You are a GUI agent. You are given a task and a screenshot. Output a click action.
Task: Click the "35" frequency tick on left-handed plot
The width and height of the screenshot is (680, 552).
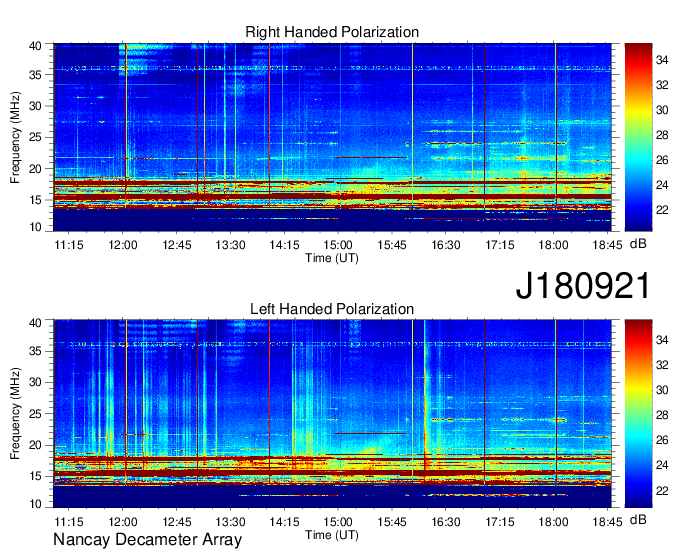[35, 351]
